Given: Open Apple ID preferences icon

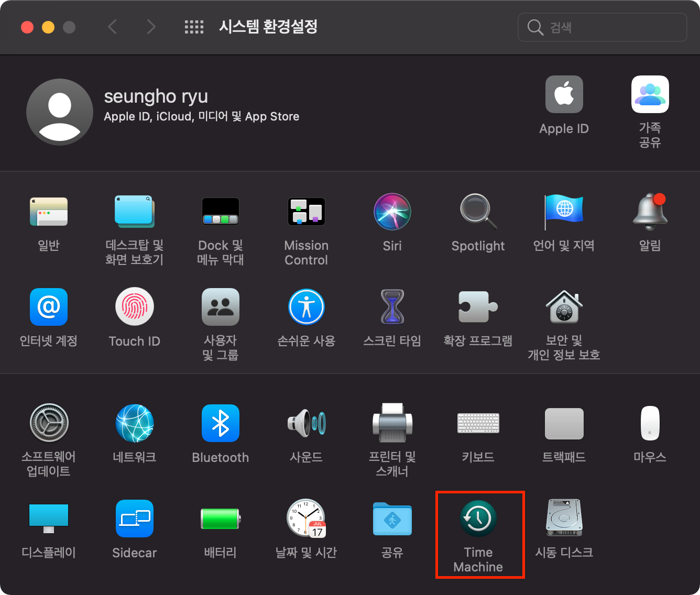Looking at the screenshot, I should (564, 94).
